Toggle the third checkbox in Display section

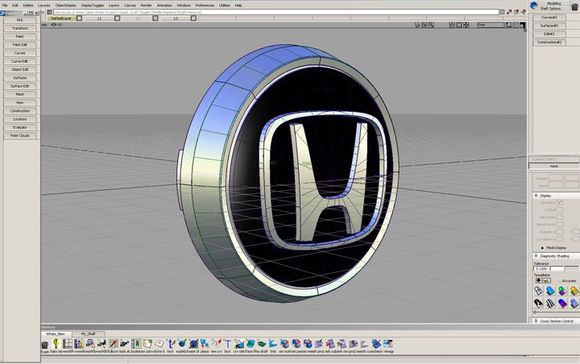pyautogui.click(x=560, y=217)
